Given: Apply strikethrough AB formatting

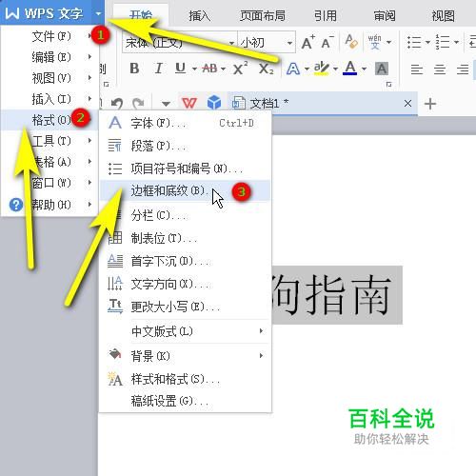Looking at the screenshot, I should pyautogui.click(x=209, y=69).
